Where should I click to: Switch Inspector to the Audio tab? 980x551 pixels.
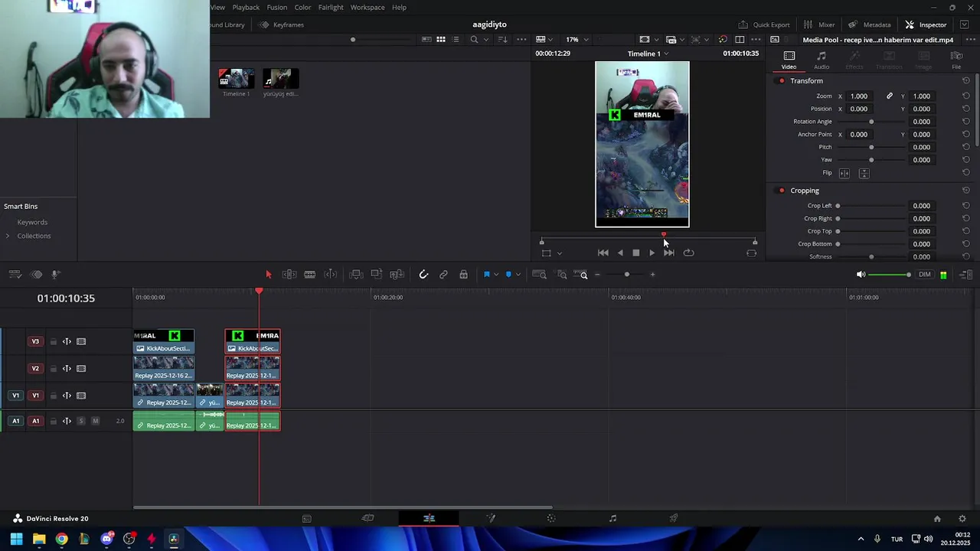click(x=822, y=60)
